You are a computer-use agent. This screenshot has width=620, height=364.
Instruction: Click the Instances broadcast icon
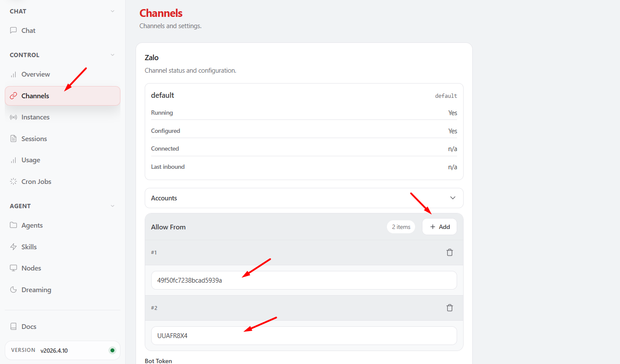(x=13, y=117)
